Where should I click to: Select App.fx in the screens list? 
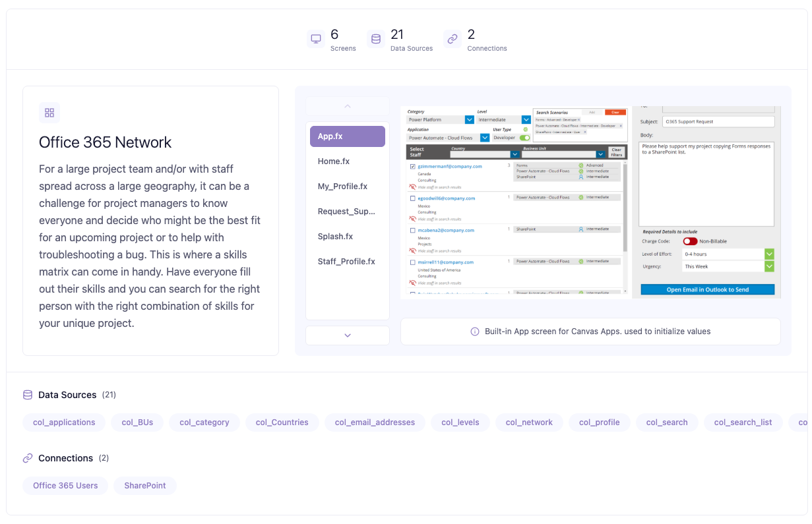tap(348, 136)
